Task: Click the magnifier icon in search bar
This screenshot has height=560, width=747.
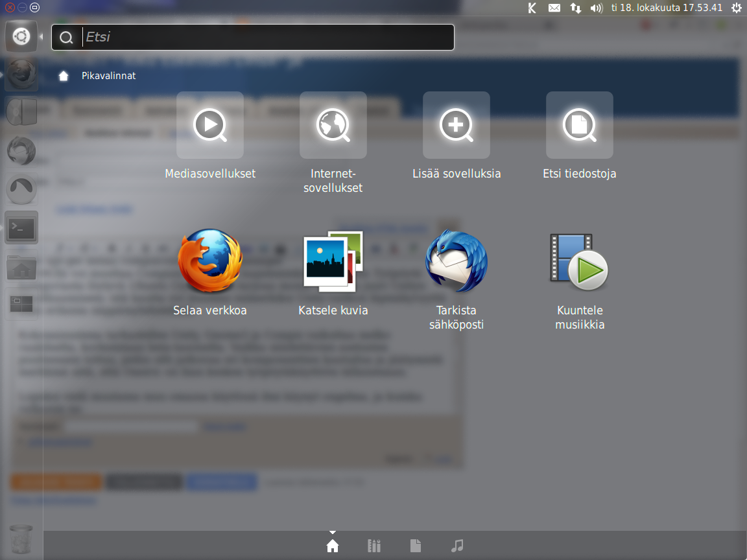Action: [66, 38]
